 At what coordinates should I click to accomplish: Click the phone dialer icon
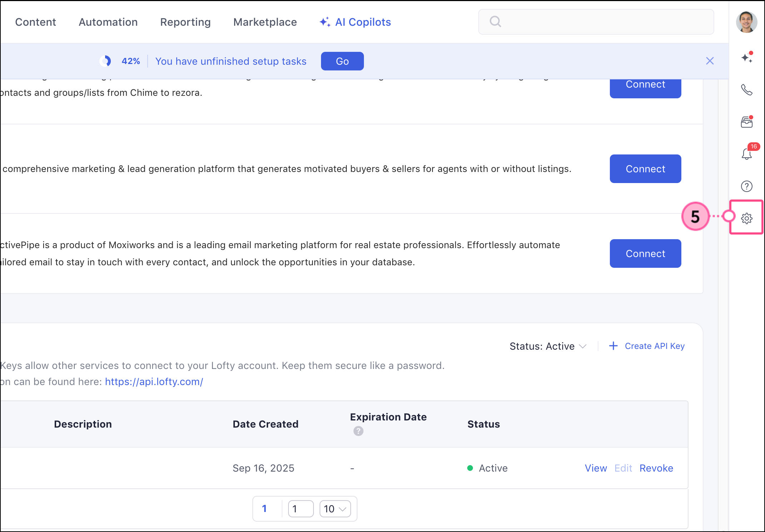(x=746, y=90)
